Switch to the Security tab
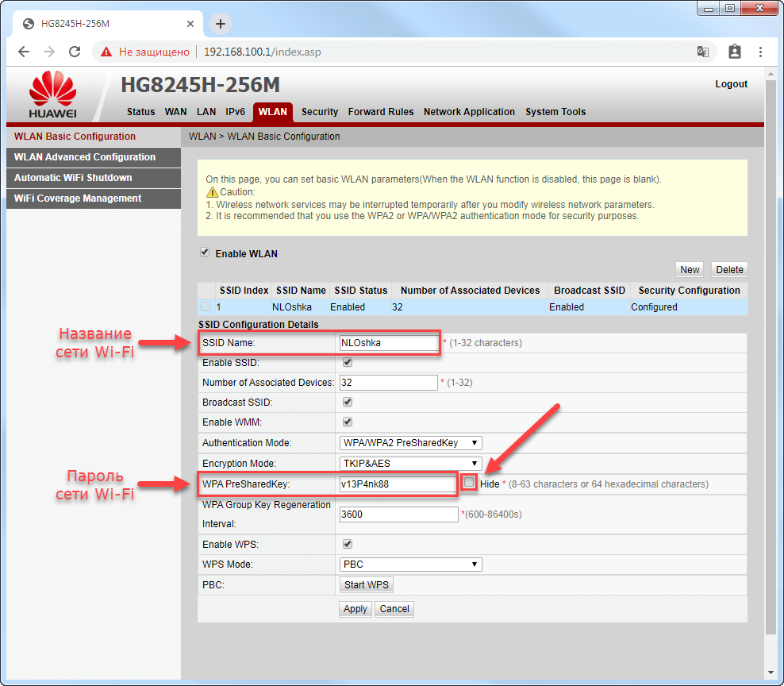784x686 pixels. pyautogui.click(x=320, y=112)
